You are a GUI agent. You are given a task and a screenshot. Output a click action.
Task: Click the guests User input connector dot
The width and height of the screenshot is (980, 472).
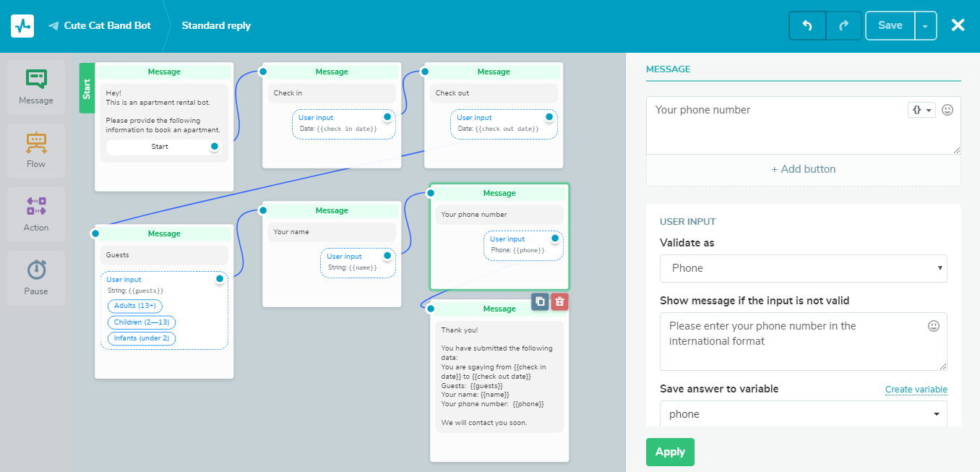pos(220,278)
